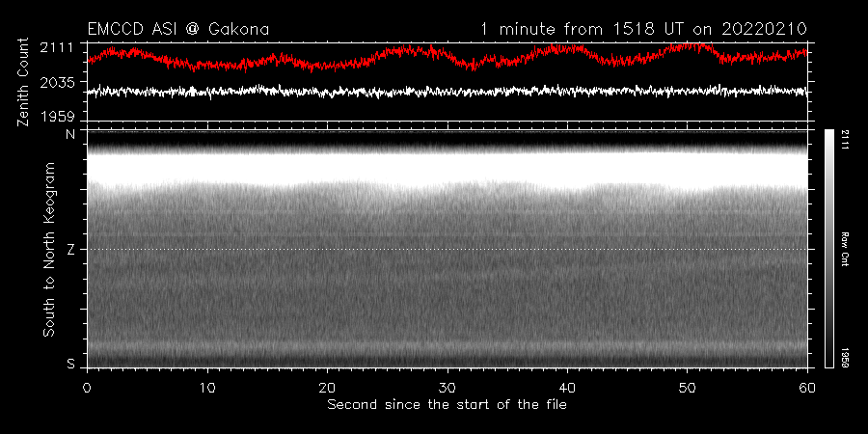Click the white zenith count trace

tap(448, 92)
